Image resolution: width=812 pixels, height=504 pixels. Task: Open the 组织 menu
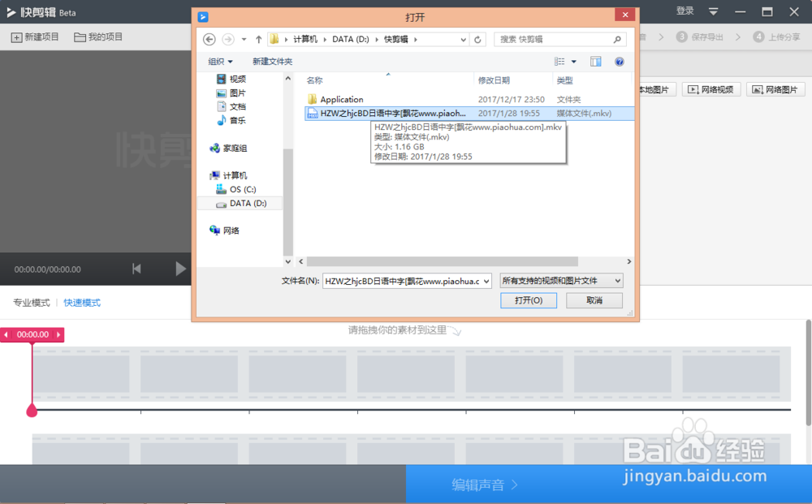coord(220,62)
